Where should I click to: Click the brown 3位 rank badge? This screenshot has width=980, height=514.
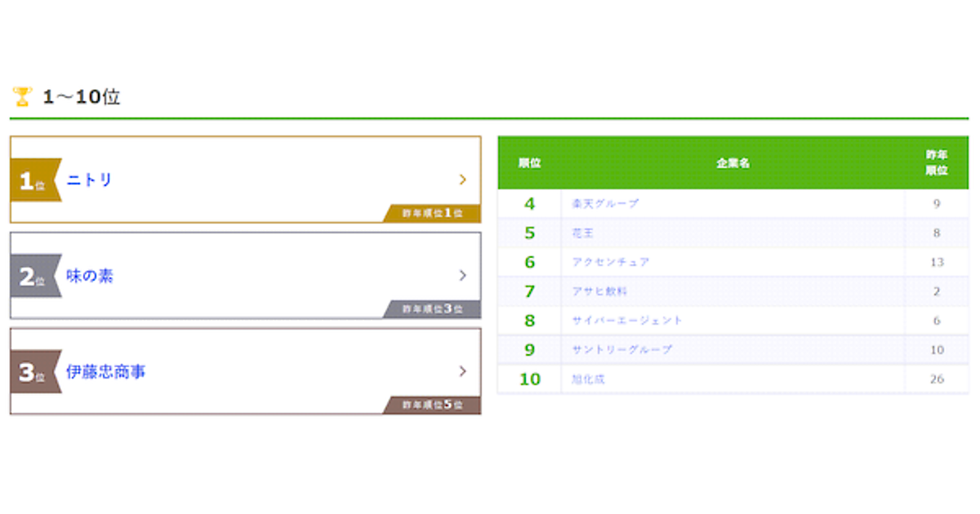click(33, 373)
